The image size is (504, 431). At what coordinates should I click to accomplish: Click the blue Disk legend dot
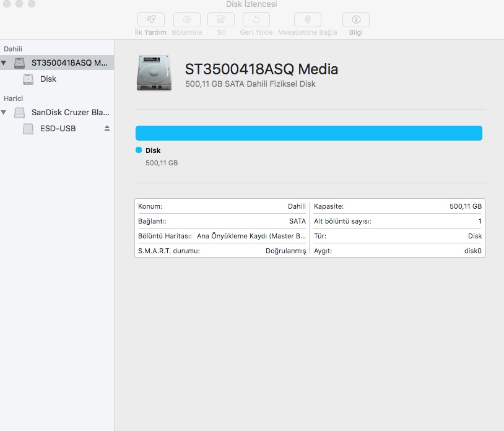[139, 150]
